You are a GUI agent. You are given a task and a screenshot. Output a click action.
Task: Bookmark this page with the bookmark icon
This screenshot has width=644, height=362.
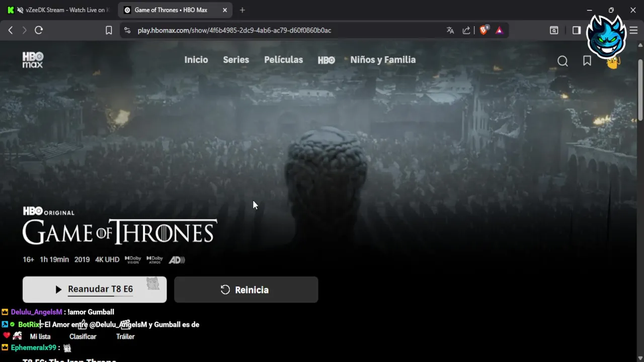pos(109,30)
